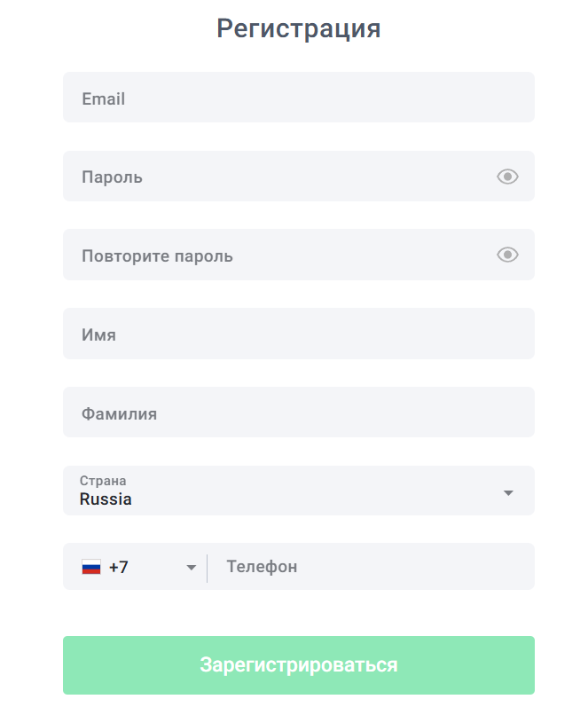Click the Регистрация heading
The width and height of the screenshot is (588, 707).
point(298,28)
